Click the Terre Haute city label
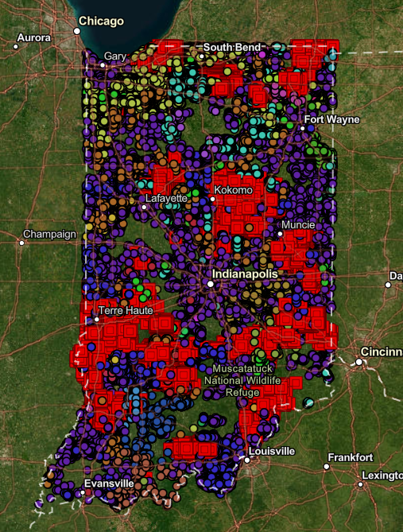Image resolution: width=403 pixels, height=532 pixels. click(x=126, y=310)
